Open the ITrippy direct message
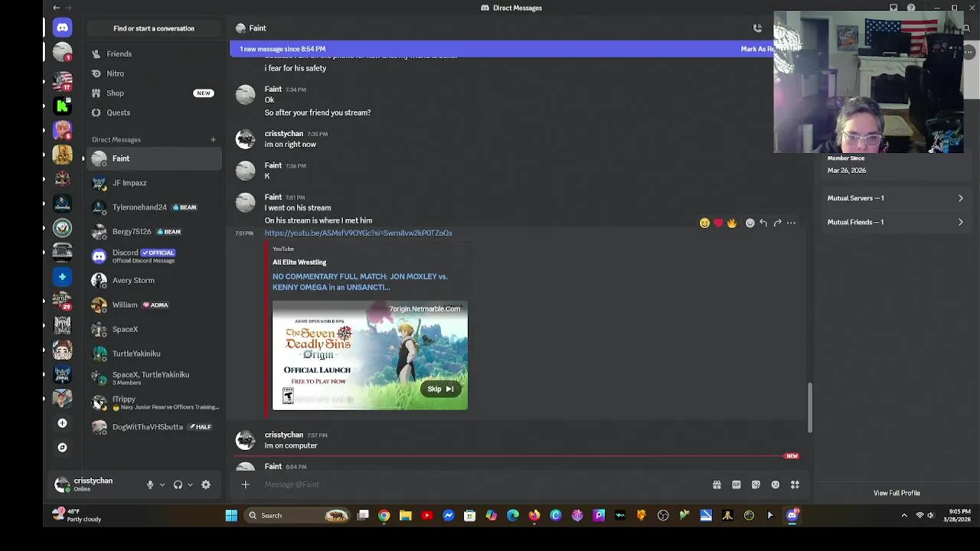980x551 pixels. [154, 403]
